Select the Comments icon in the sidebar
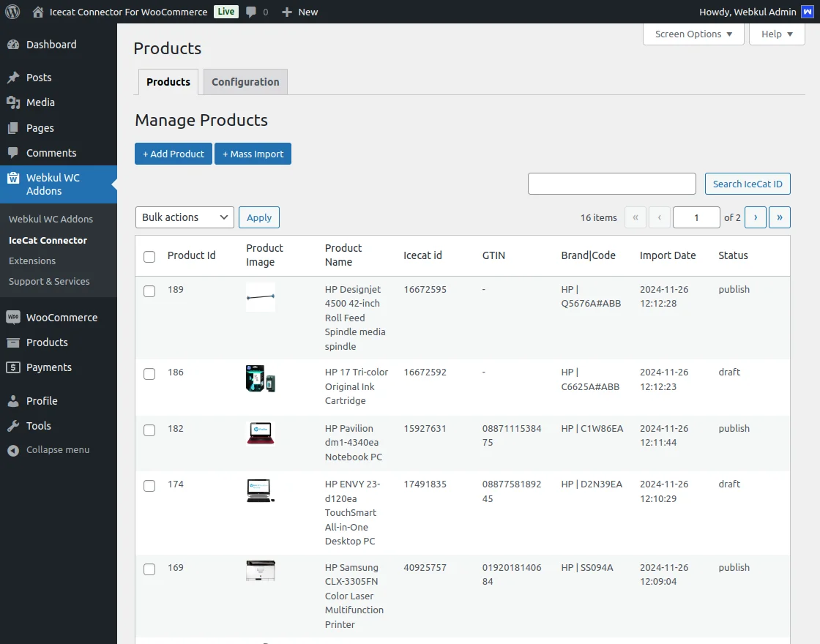The height and width of the screenshot is (644, 820). click(15, 152)
